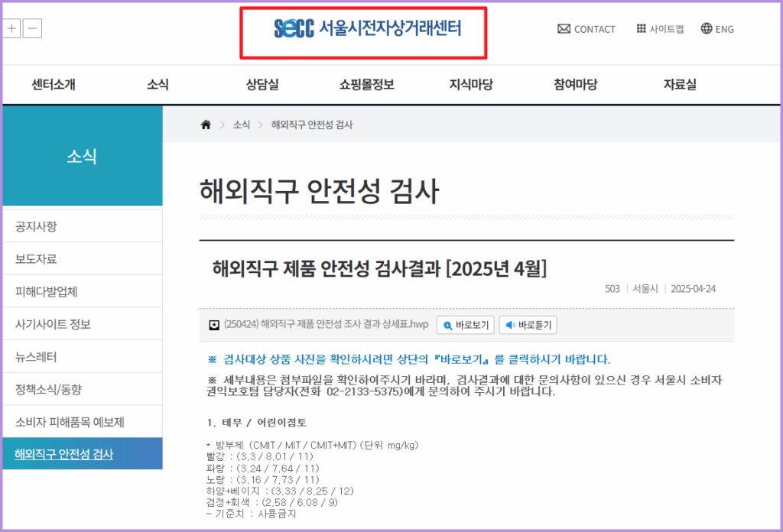
Task: Click the date 2025-04-24
Action: click(x=693, y=289)
